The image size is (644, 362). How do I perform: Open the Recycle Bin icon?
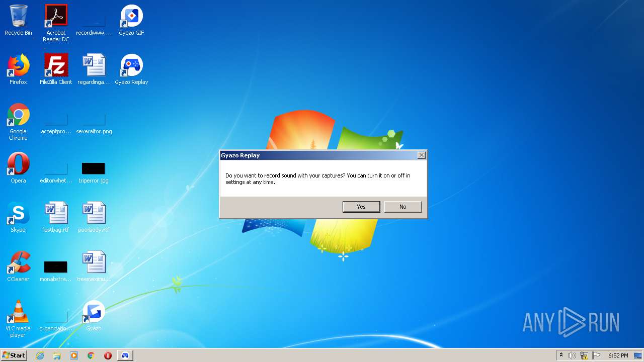tap(18, 20)
